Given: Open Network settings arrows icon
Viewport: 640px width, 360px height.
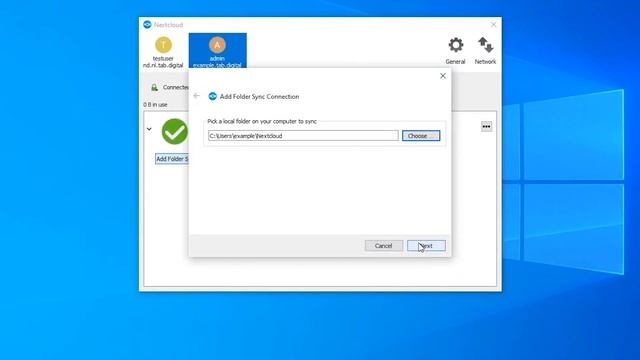Looking at the screenshot, I should coord(485,45).
